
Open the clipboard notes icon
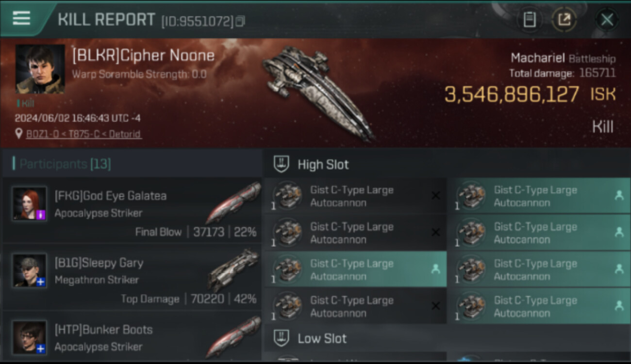pos(529,19)
